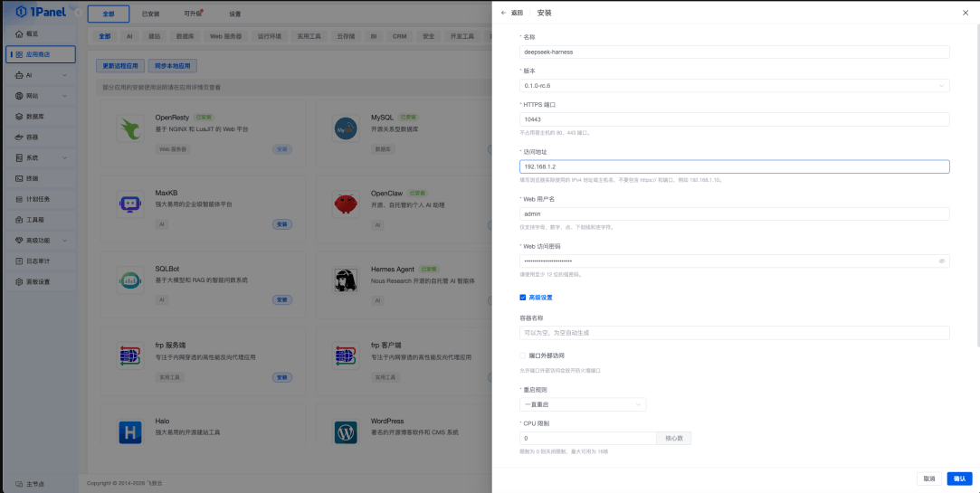Click 安装 on the SQLBot card
980x493 pixels.
(x=282, y=300)
